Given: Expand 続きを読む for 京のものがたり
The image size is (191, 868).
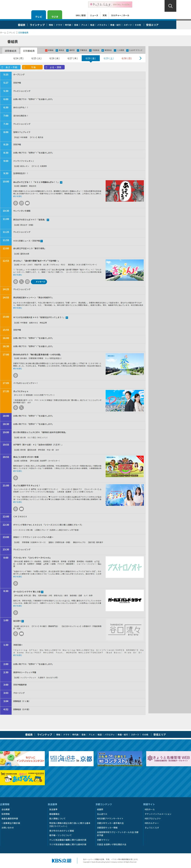Looking at the screenshot, I should (17, 369).
